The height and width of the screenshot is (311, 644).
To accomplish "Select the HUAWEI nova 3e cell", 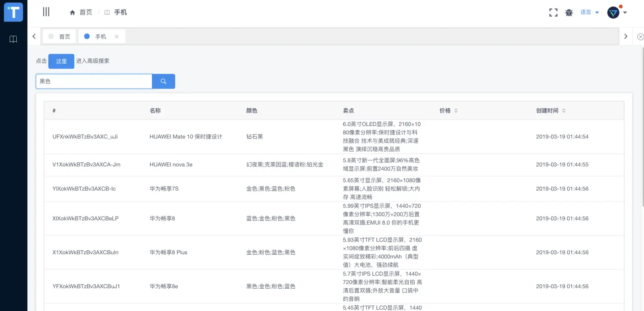I will (171, 165).
